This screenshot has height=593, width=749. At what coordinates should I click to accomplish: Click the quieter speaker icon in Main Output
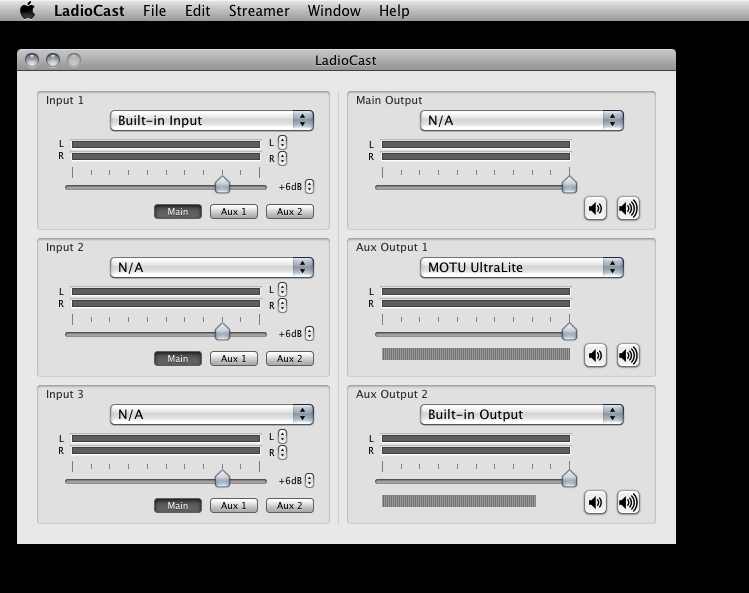pos(595,208)
